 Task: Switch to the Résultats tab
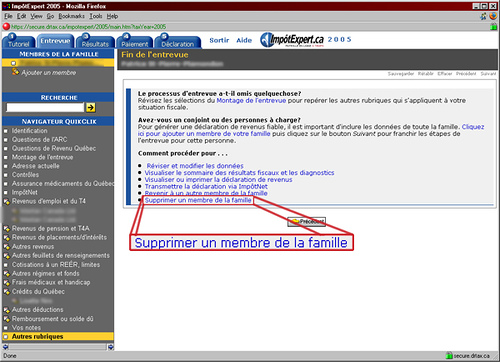[x=95, y=42]
